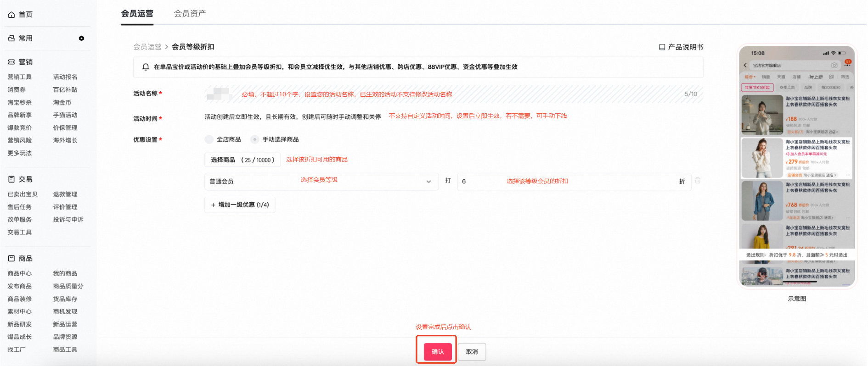868x366 pixels.
Task: Open 消费券 in the sidebar
Action: [x=17, y=90]
